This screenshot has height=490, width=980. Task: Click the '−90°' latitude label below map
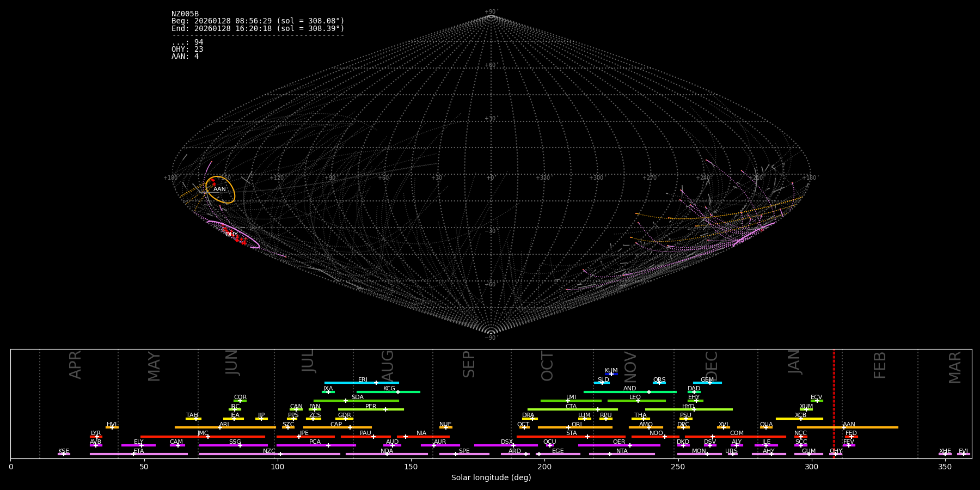491,338
